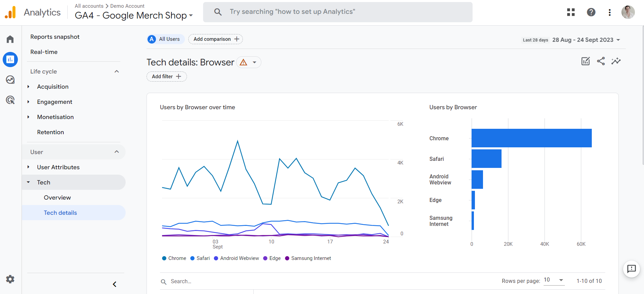Viewport: 644px width, 294px height.
Task: Open the date range dropdown
Action: pyautogui.click(x=586, y=40)
